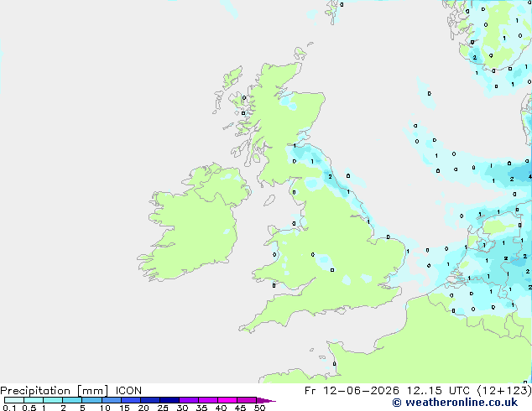
Task: Click the 45–50 mm legend swatch
Action: point(247,400)
